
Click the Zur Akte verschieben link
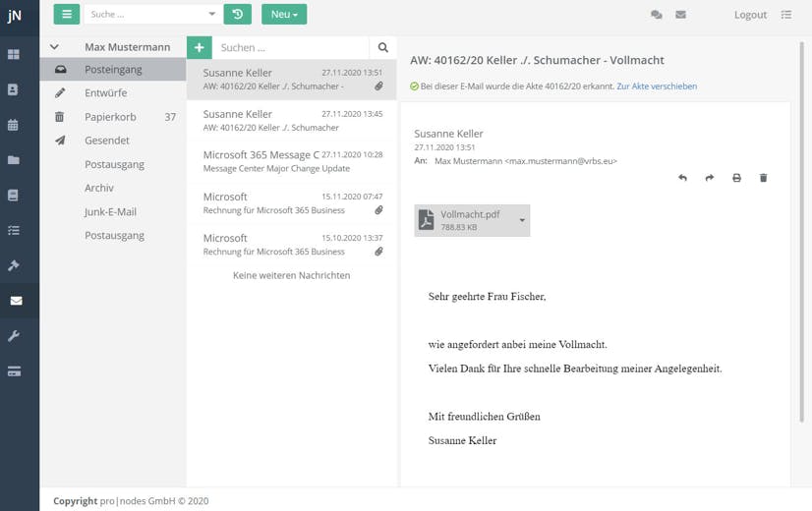(657, 86)
